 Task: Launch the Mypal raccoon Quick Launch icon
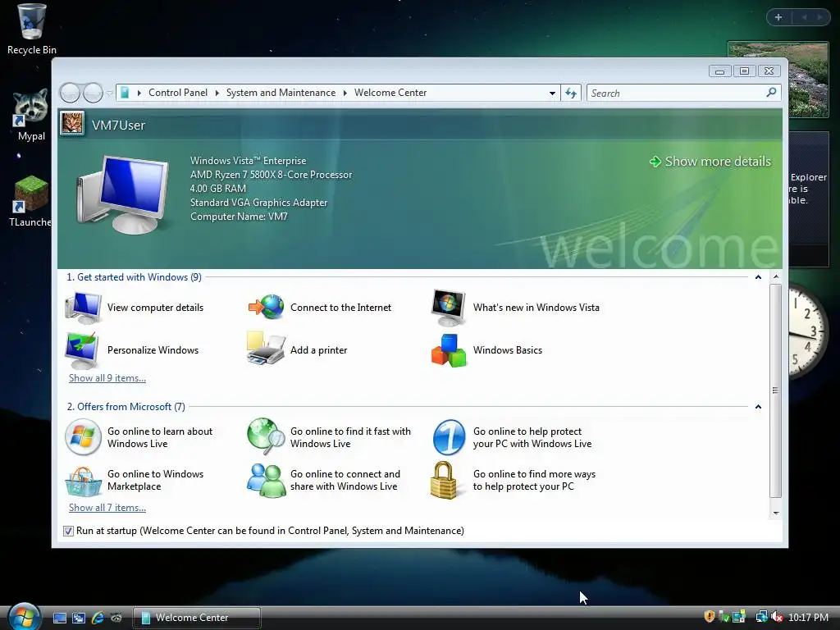point(116,618)
